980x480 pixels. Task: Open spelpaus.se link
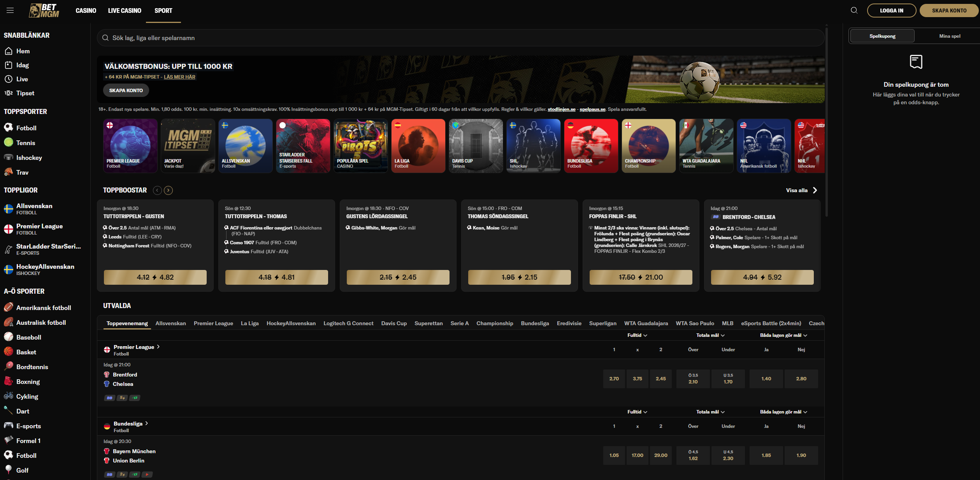(592, 109)
